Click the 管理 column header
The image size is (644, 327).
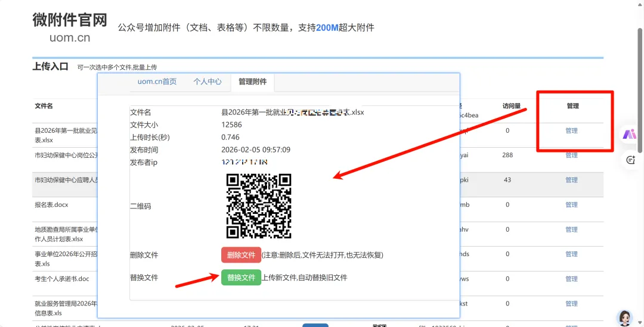pos(572,106)
